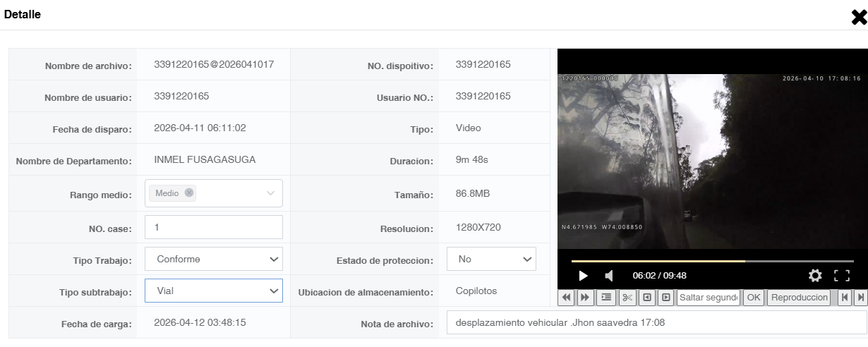Select storage location Copilotos

pos(477,291)
